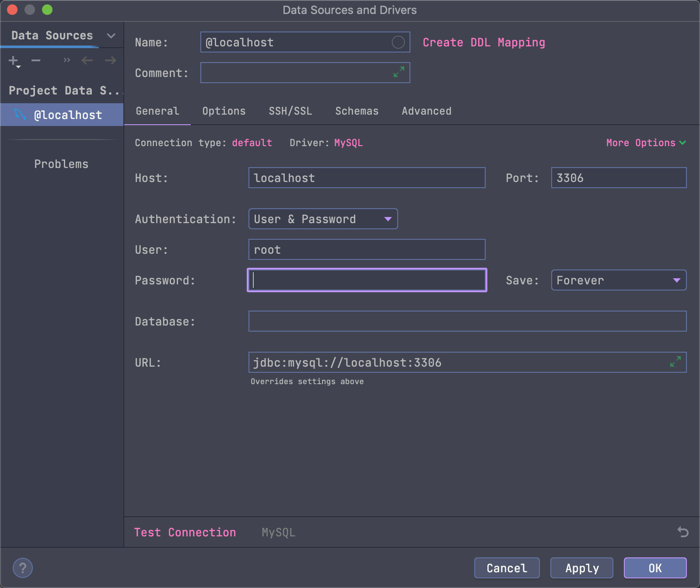This screenshot has width=700, height=588.
Task: Open the Authentication dropdown
Action: (x=323, y=219)
